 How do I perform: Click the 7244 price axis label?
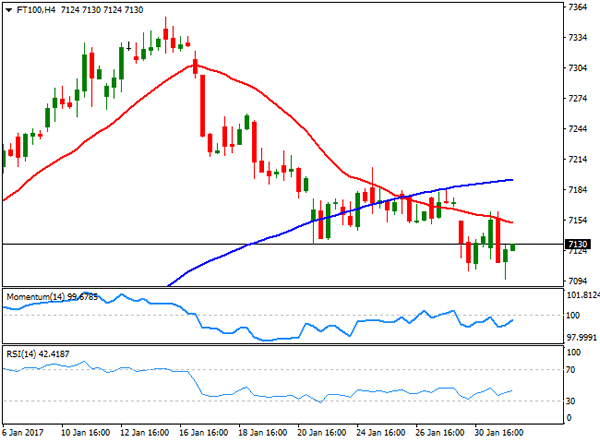[577, 129]
